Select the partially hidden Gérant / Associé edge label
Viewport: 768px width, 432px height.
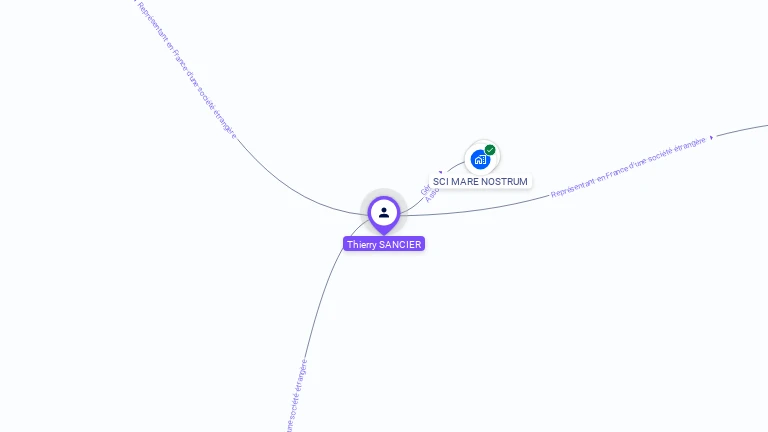click(428, 193)
